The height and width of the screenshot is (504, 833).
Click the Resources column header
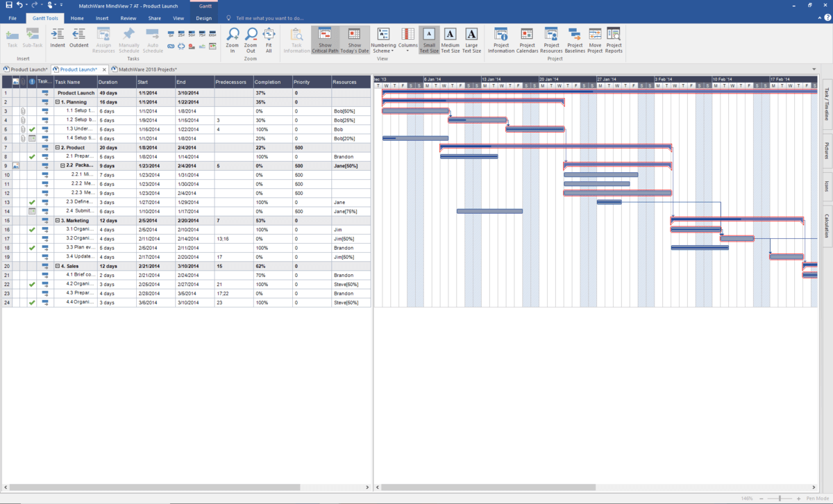coord(351,82)
